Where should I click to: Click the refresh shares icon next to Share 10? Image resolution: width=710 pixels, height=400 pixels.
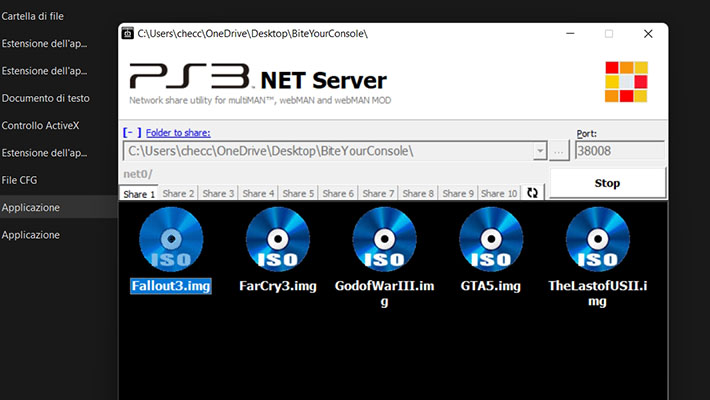click(532, 193)
